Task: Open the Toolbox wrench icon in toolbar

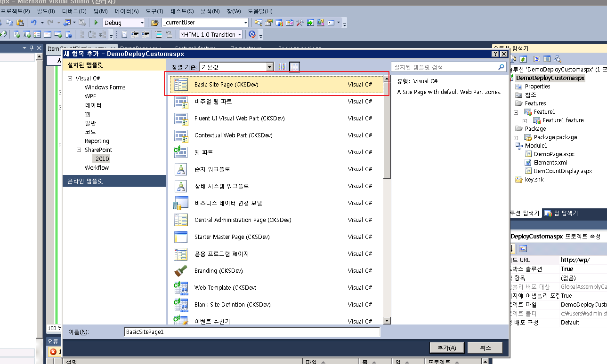Action: (x=300, y=23)
